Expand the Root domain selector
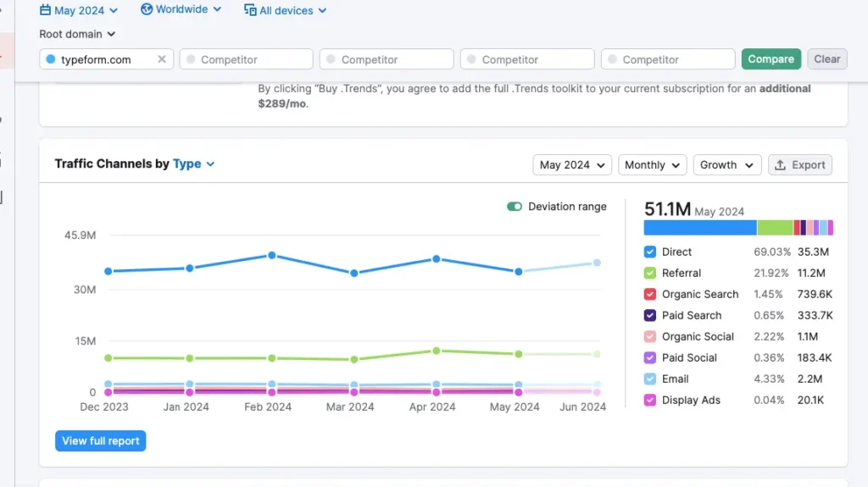This screenshot has height=487, width=868. tap(77, 34)
